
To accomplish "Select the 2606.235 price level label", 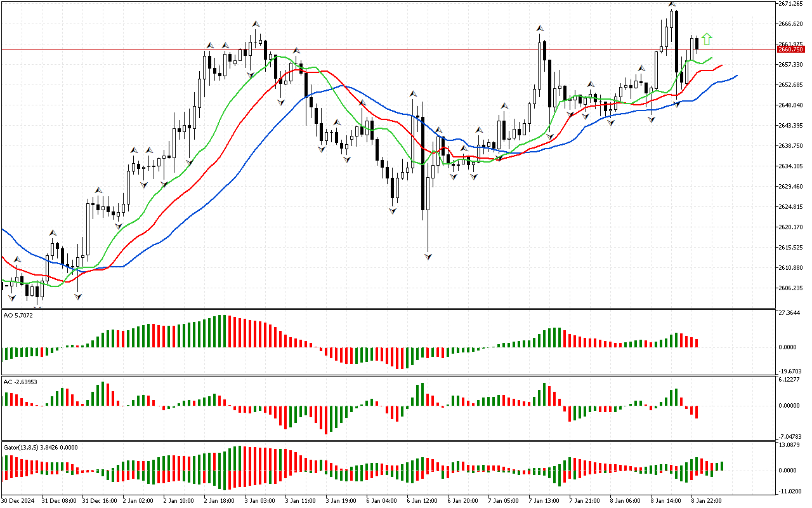I will (x=790, y=288).
